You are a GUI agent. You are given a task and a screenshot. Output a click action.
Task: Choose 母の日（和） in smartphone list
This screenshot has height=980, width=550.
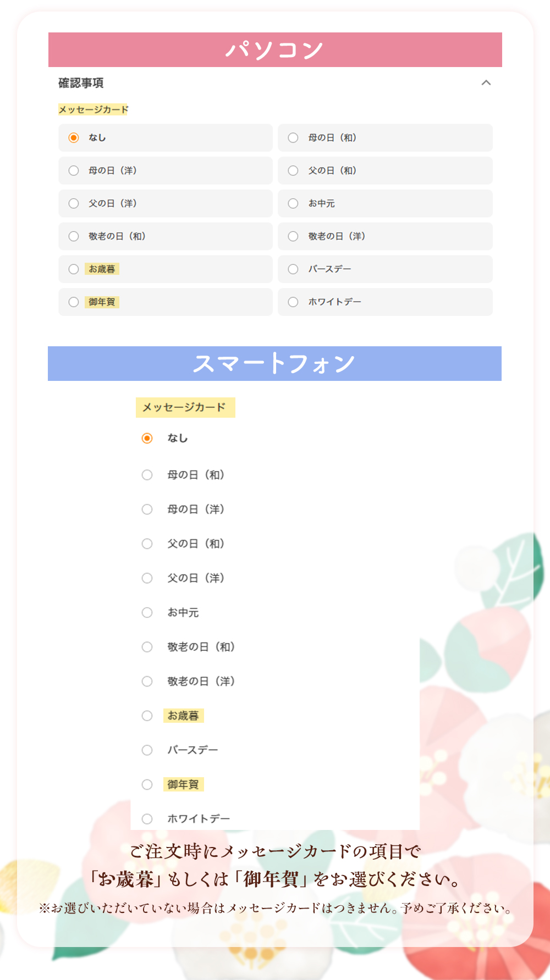point(147,475)
